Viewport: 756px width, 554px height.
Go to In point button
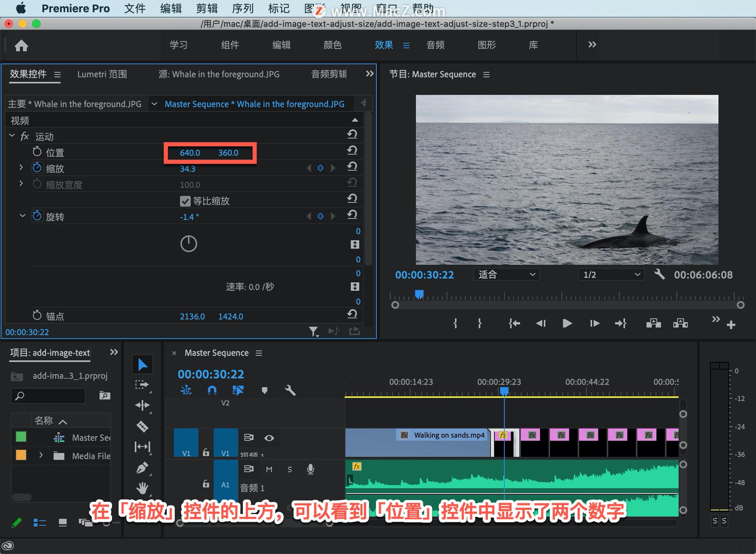point(514,323)
